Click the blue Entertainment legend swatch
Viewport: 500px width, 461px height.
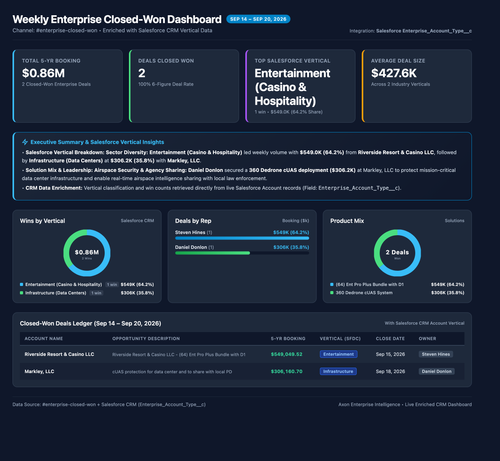[x=21, y=284]
